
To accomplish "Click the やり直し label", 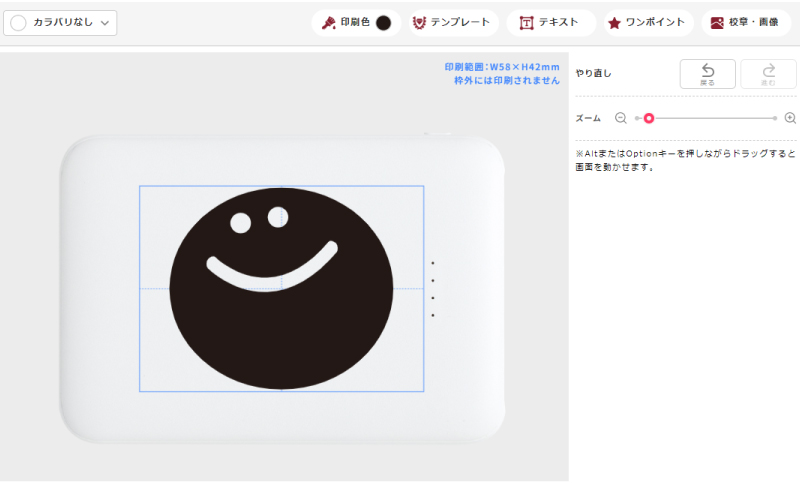I will click(x=593, y=73).
